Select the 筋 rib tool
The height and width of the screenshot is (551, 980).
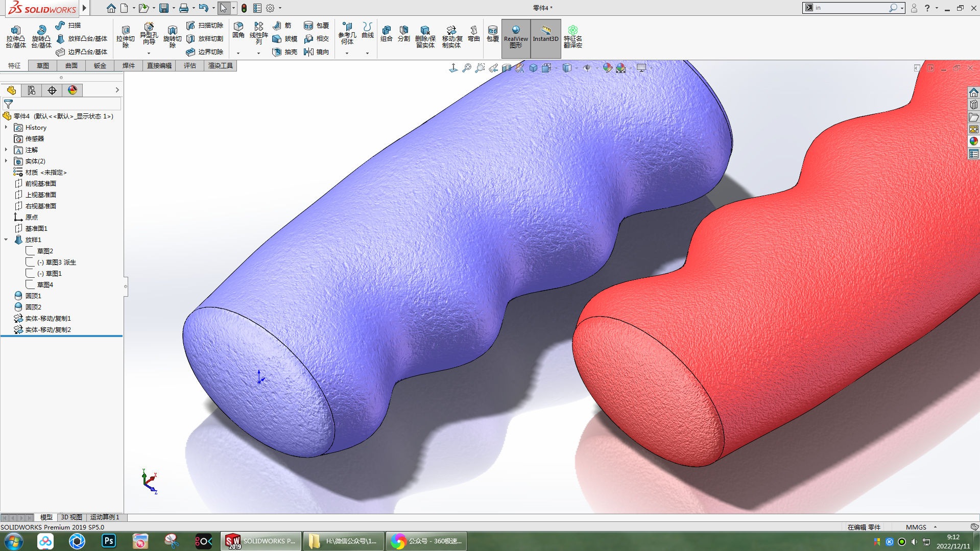coord(282,26)
